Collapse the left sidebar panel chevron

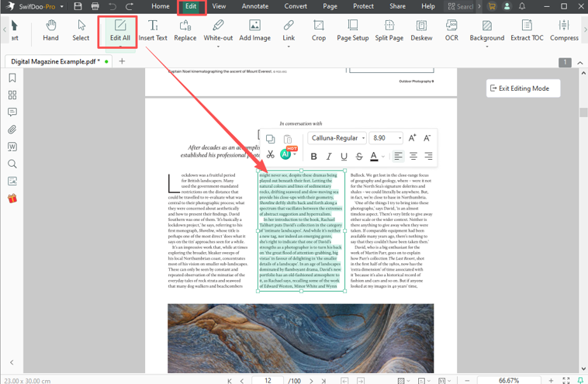[12, 362]
